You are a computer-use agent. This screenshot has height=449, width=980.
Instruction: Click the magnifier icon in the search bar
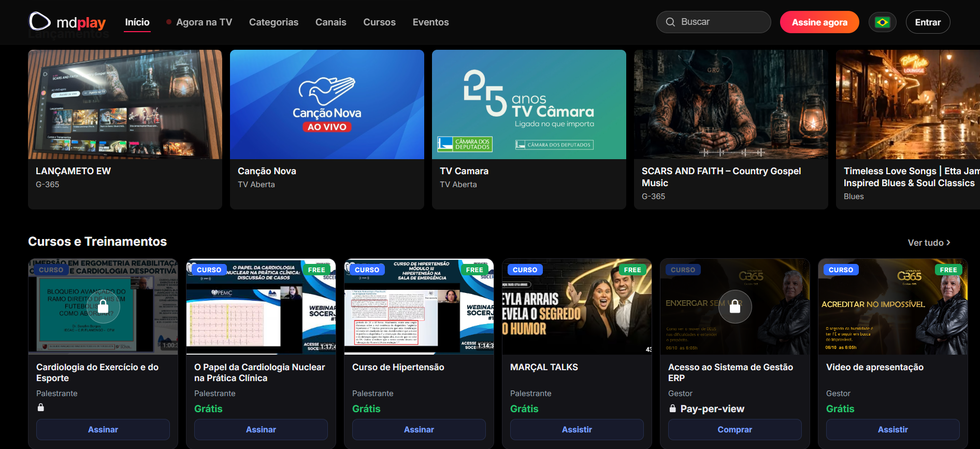(x=670, y=22)
